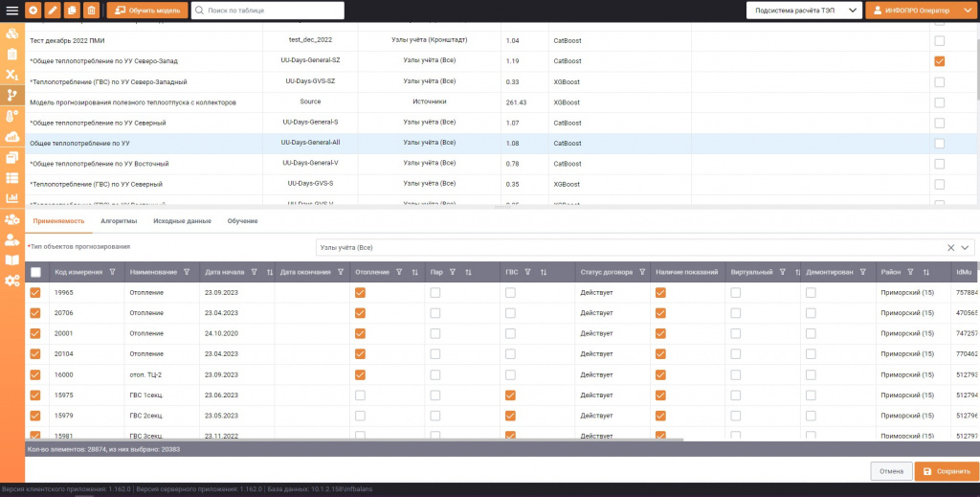The width and height of the screenshot is (980, 497).
Task: Switch to the Применяемость tab
Action: click(x=58, y=221)
